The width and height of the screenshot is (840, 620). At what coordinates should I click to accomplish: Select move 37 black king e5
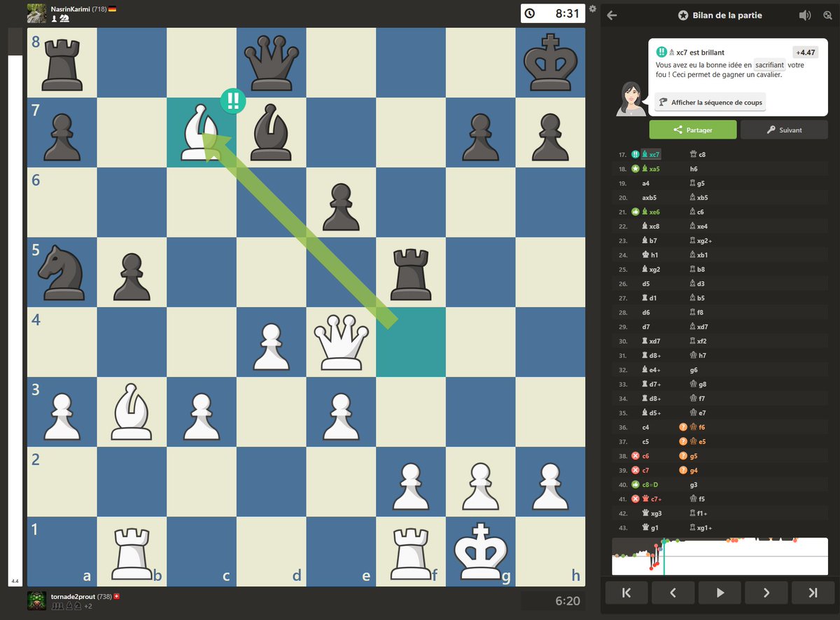tap(697, 441)
